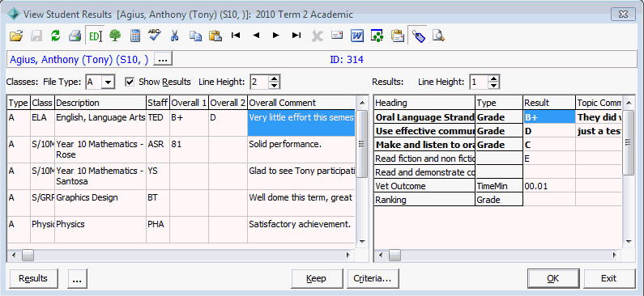Toggle the Show Results checkbox
This screenshot has width=644, height=296.
tap(130, 82)
